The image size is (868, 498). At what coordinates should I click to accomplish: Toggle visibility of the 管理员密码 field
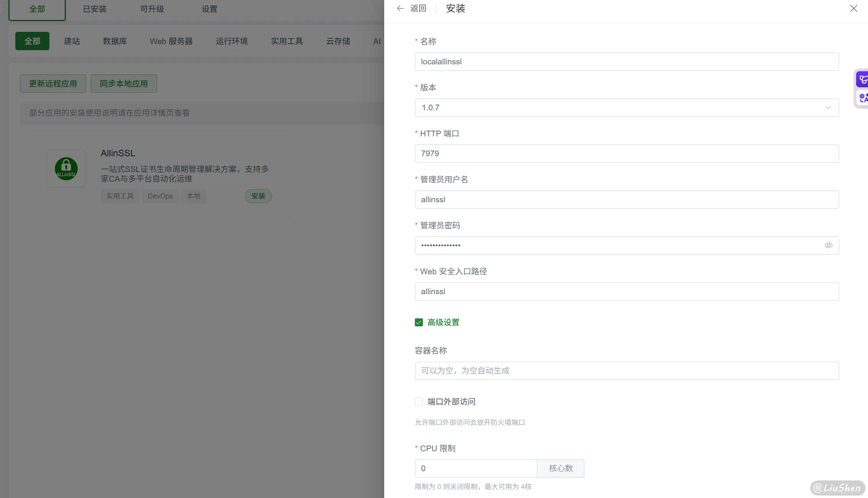(829, 245)
